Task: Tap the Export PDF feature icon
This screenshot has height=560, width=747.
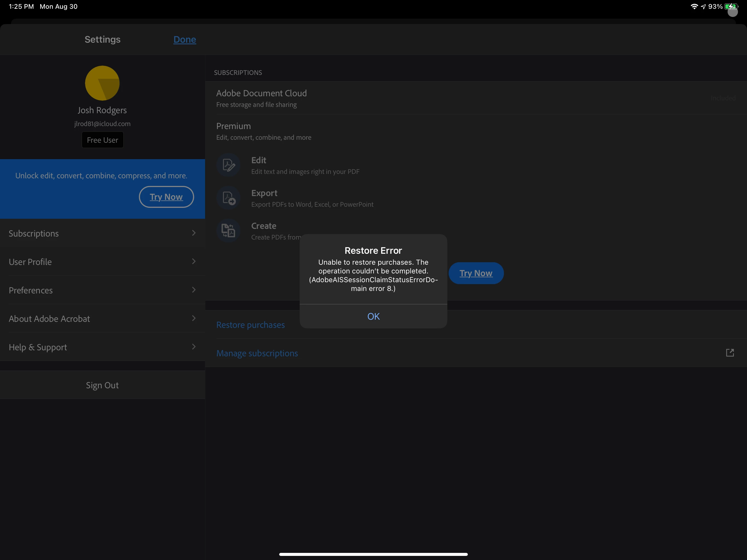Action: click(228, 198)
